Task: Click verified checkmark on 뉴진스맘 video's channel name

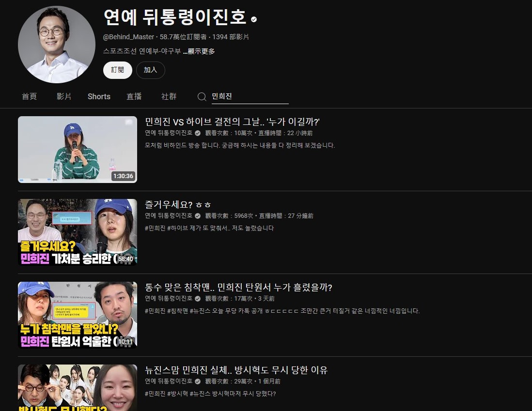Action: 198,381
